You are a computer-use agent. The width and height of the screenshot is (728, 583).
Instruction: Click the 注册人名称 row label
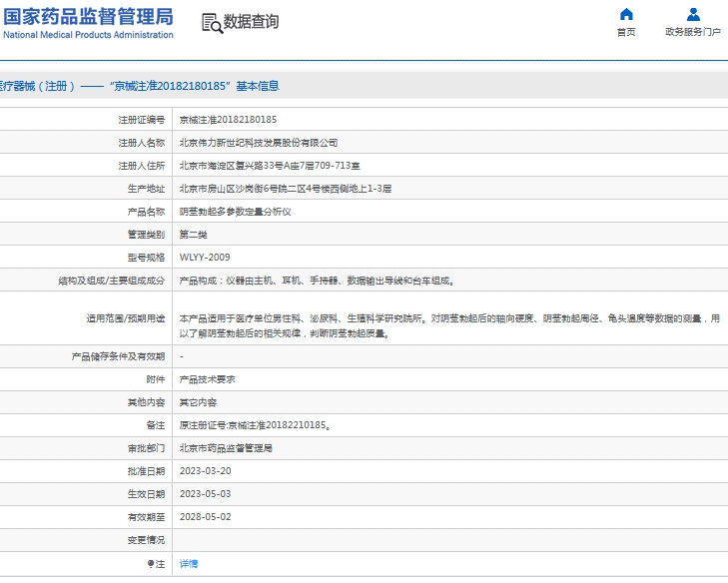tap(142, 143)
